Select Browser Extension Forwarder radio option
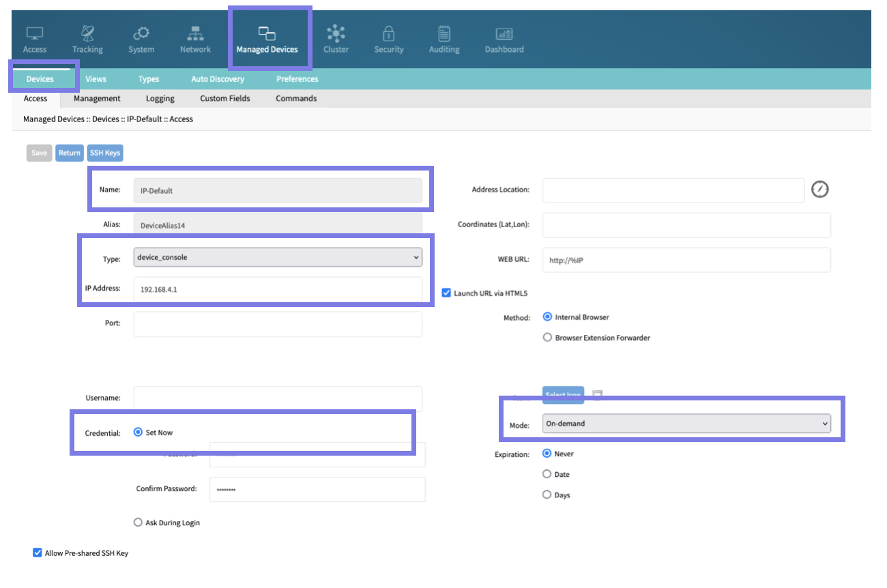Viewport: 887px width, 588px height. pyautogui.click(x=547, y=338)
